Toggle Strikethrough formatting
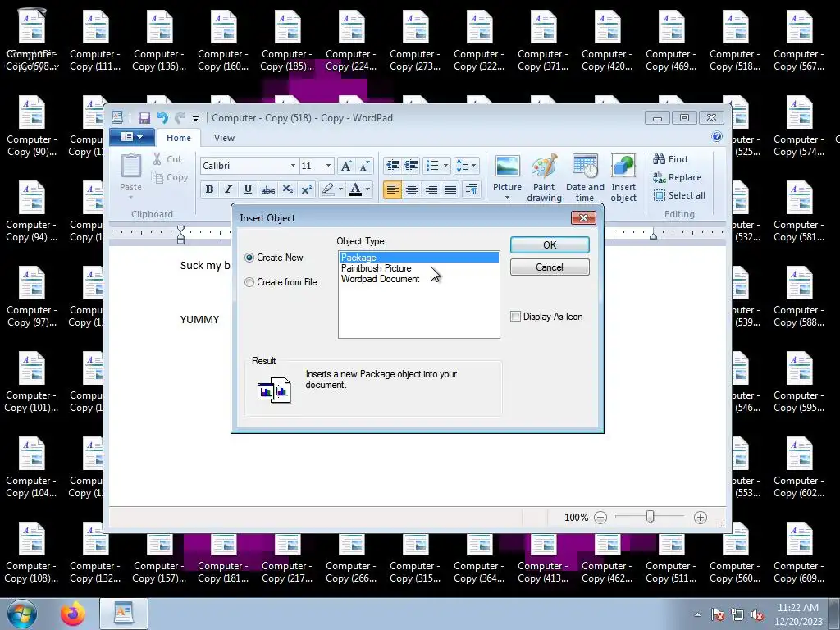Image resolution: width=840 pixels, height=630 pixels. 268,189
